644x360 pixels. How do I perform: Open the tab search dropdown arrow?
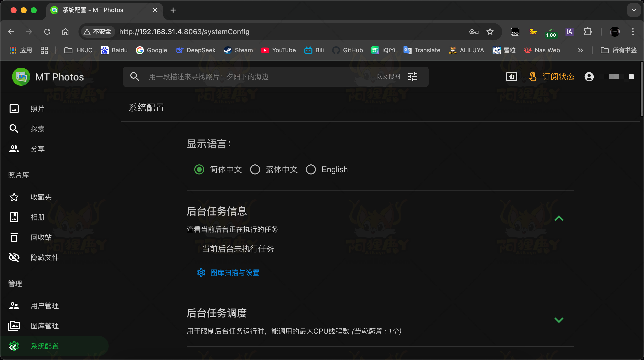click(634, 10)
